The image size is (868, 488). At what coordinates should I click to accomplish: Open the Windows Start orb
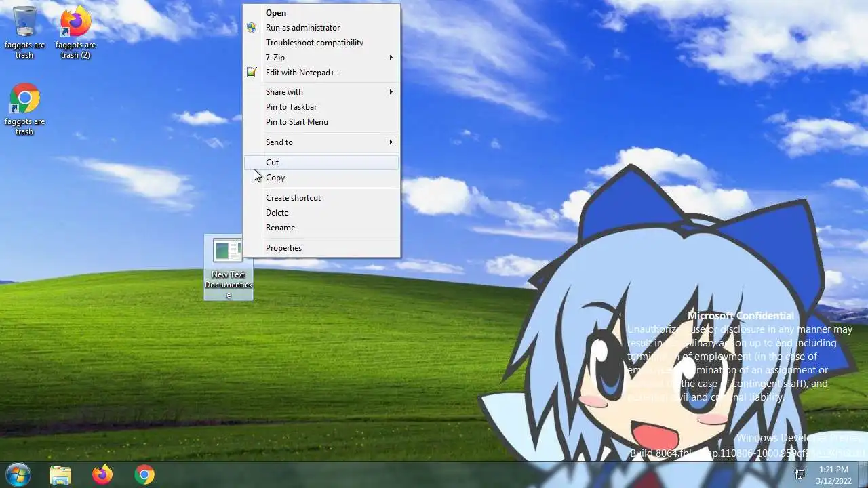coord(18,474)
